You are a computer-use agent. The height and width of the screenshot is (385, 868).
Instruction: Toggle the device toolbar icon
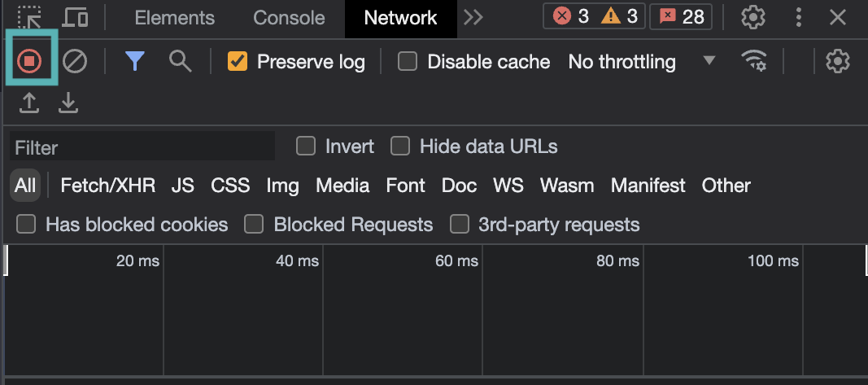pos(75,17)
